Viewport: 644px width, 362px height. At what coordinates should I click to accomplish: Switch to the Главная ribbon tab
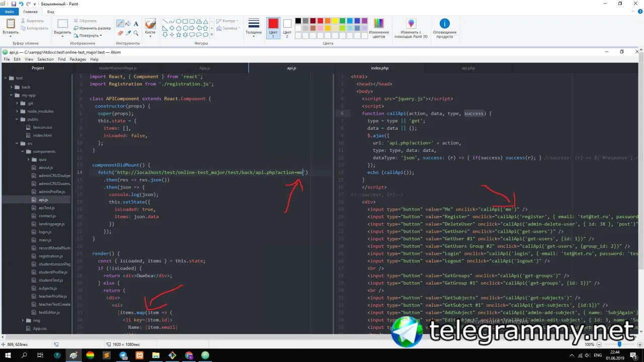30,12
